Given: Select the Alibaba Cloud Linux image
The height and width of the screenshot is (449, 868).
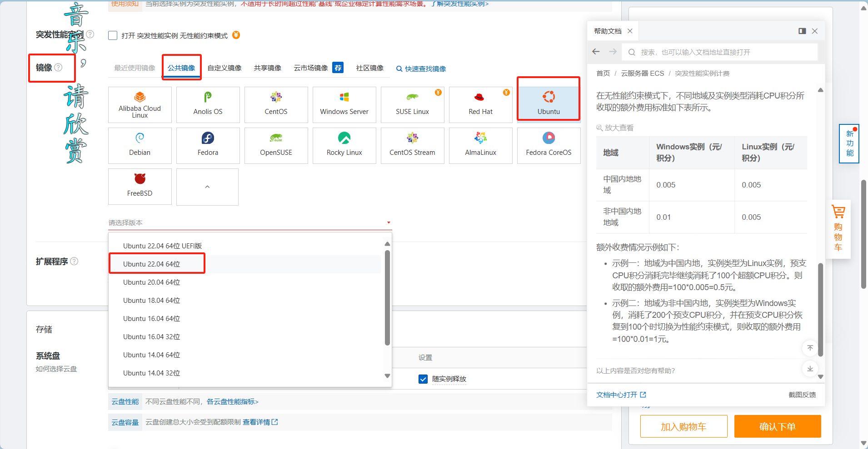Looking at the screenshot, I should click(x=140, y=105).
